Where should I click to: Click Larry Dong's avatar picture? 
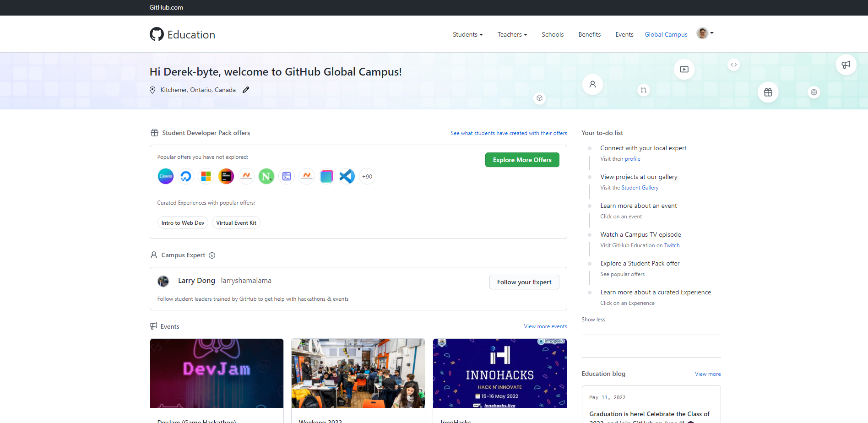[x=163, y=281]
